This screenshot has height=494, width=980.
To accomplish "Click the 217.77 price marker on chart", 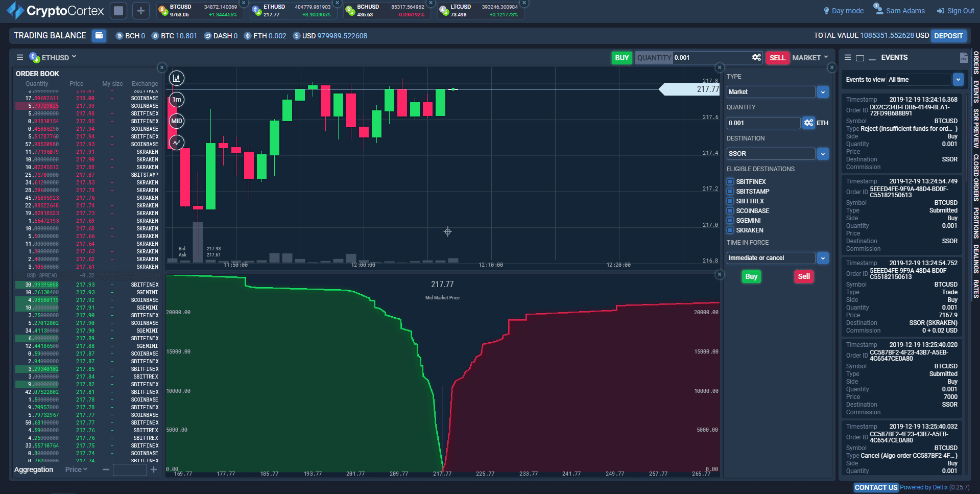I will point(689,89).
